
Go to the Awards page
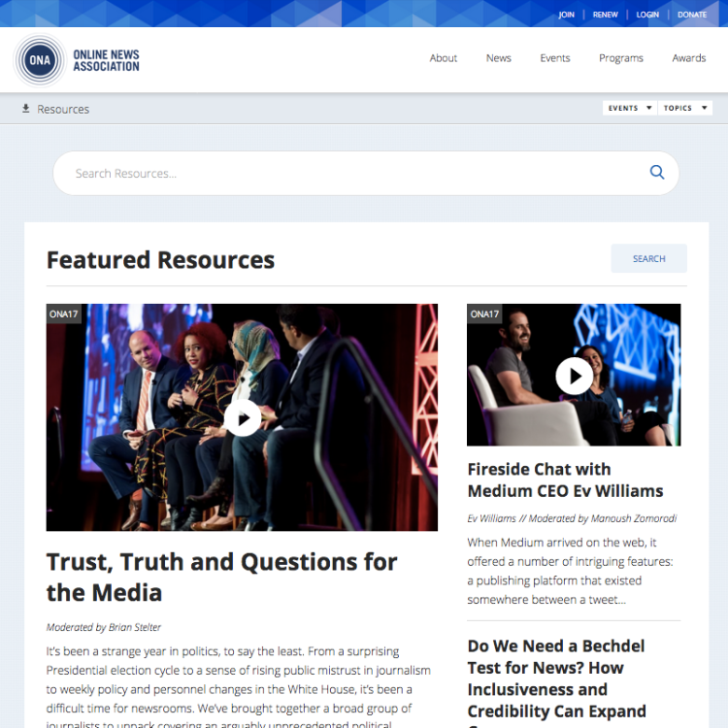(x=689, y=58)
